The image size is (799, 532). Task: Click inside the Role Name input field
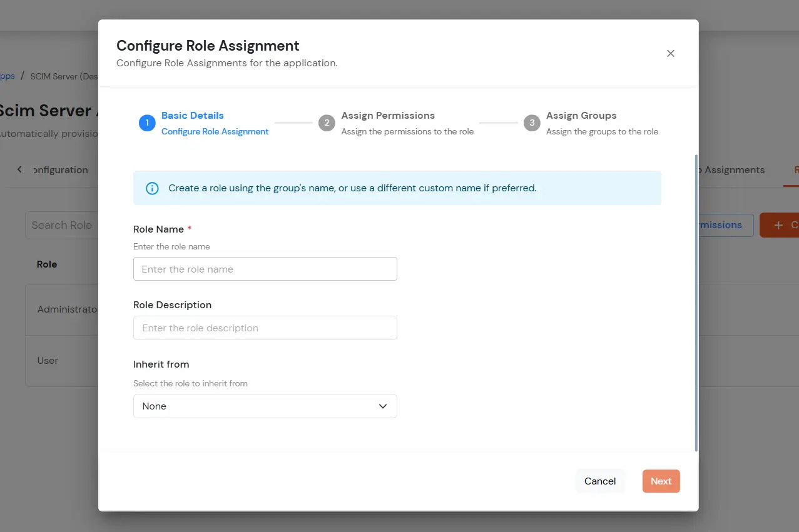click(265, 268)
